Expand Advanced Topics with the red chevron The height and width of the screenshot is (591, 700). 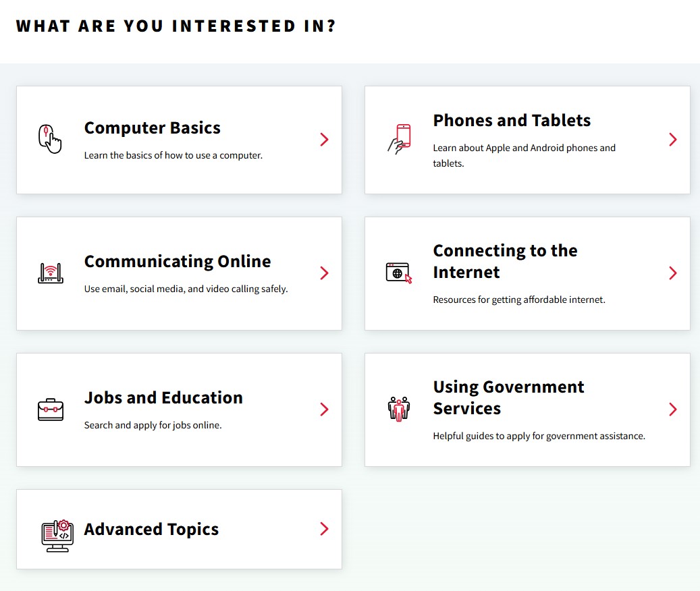click(324, 529)
